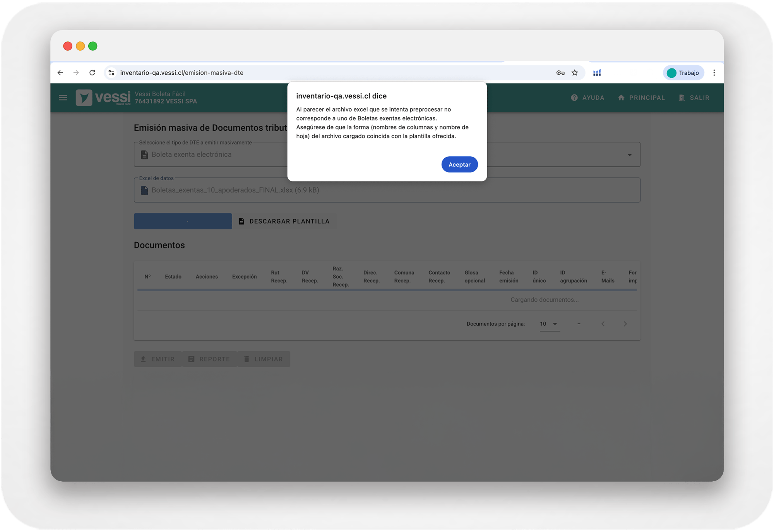Click the Excel de datos file field

[387, 190]
